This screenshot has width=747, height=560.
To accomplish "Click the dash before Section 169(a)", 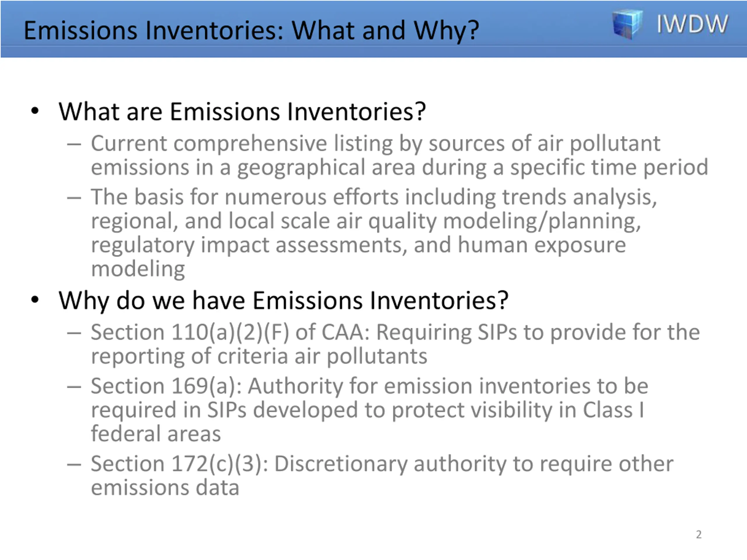I will 74,387.
